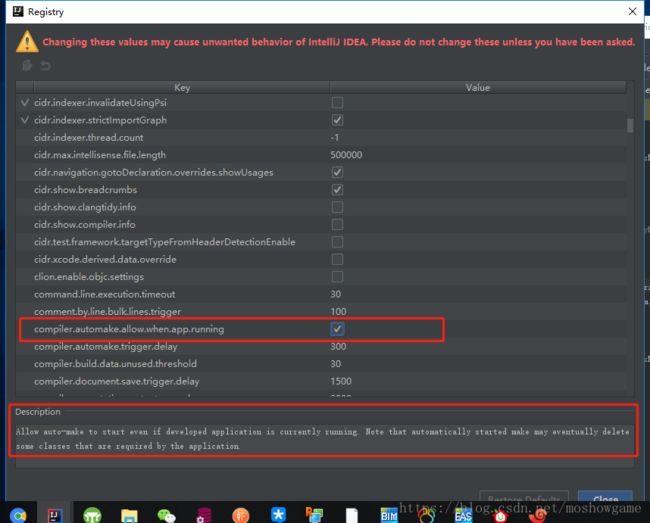The image size is (650, 523).
Task: Enable clion.enable.objc.settings checkbox
Action: click(337, 276)
